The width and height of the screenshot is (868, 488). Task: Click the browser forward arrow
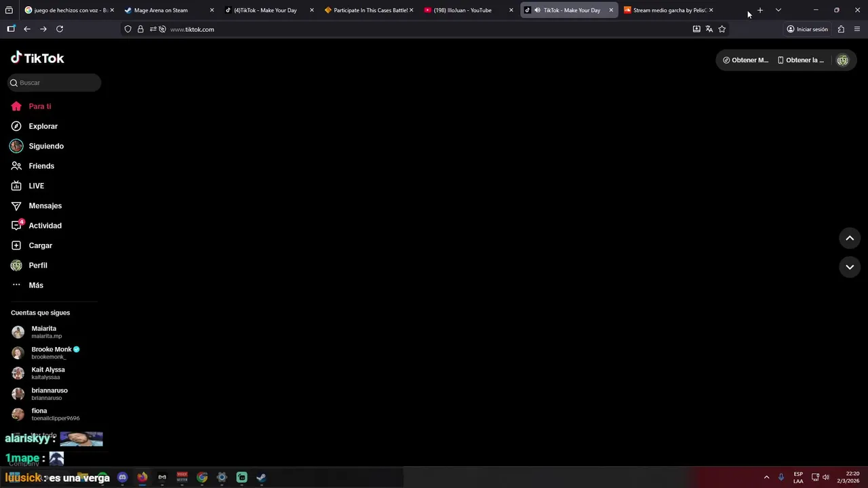tap(43, 29)
